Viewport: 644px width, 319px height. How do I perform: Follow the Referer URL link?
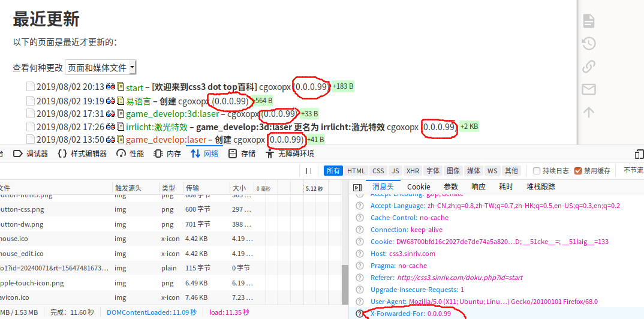pyautogui.click(x=460, y=278)
